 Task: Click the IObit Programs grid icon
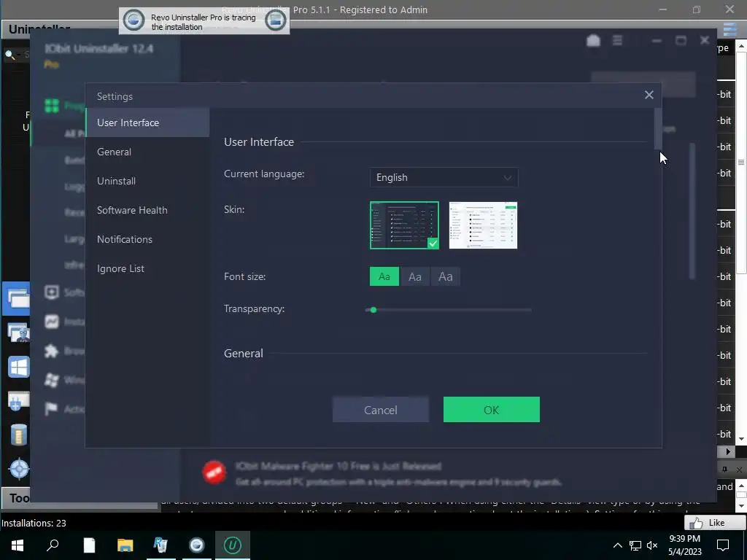tap(52, 105)
